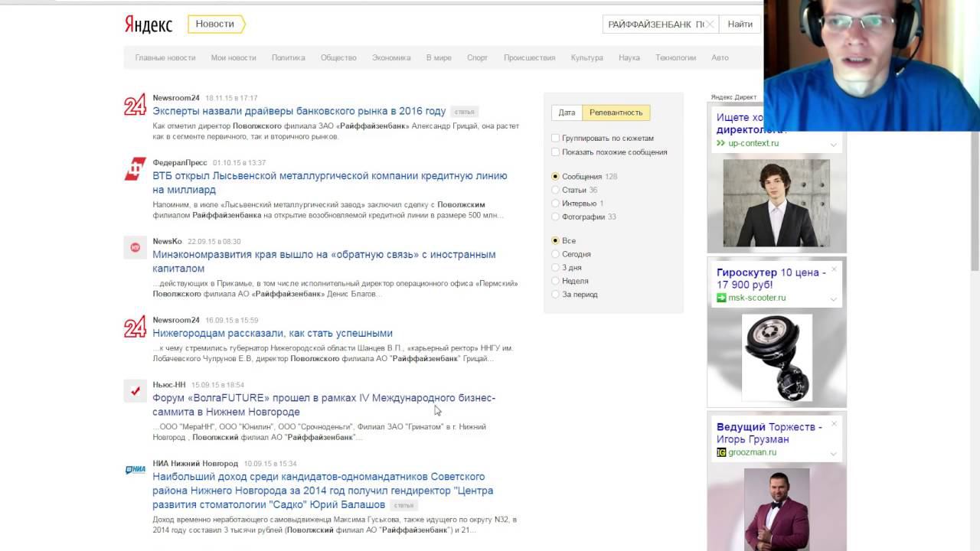
Task: Open article Эксперты назвали драйверы банковского рынка
Action: [299, 111]
